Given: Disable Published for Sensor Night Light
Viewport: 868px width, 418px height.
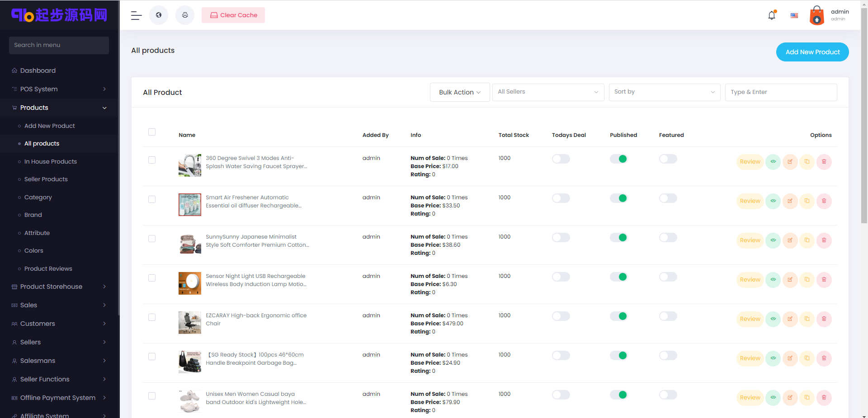Looking at the screenshot, I should pos(618,277).
